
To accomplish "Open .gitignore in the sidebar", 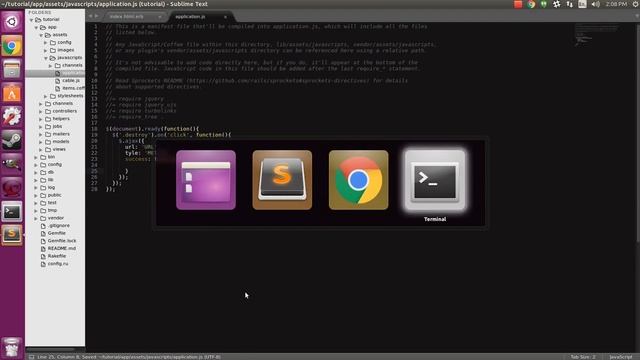I will [59, 225].
